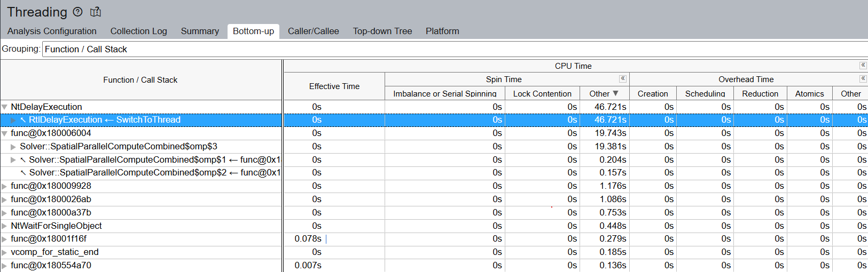The height and width of the screenshot is (272, 868).
Task: Expand the vcomp_for_static_end row
Action: click(x=5, y=252)
